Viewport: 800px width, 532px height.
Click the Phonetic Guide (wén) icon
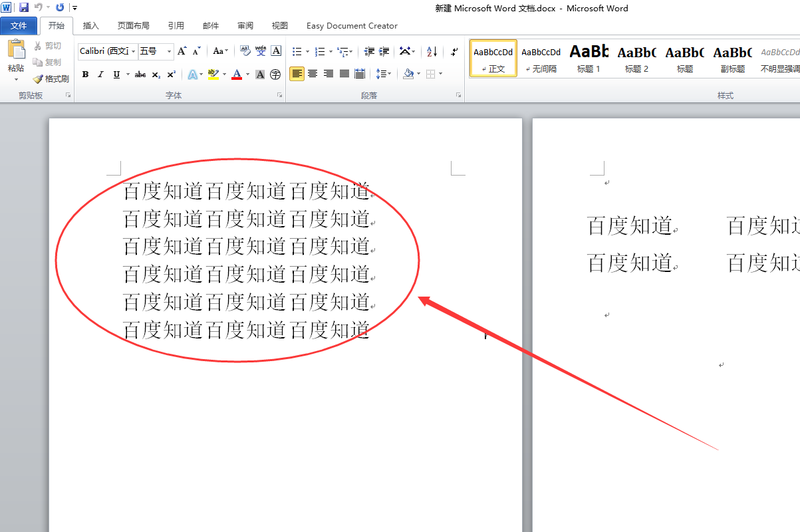[261, 51]
